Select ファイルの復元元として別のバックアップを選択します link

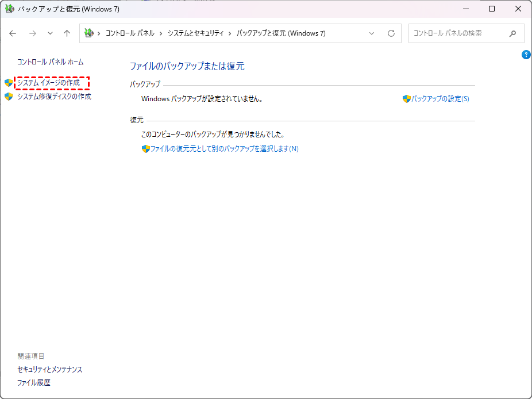click(224, 149)
